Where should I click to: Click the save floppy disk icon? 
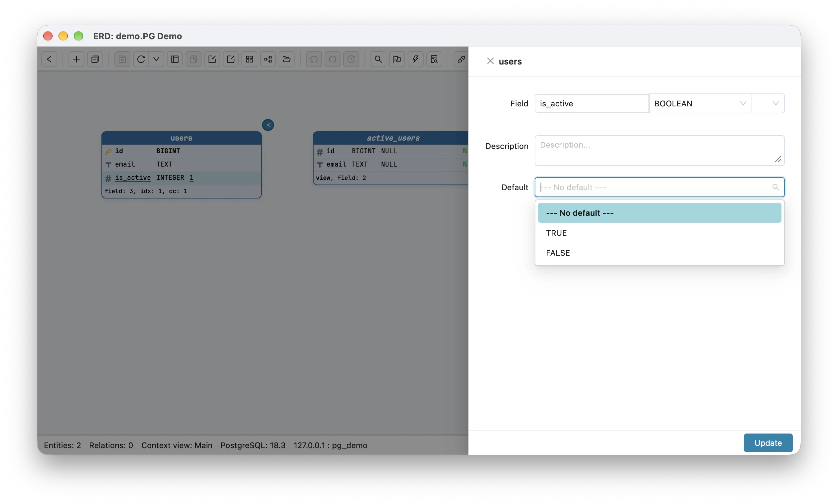tap(122, 59)
